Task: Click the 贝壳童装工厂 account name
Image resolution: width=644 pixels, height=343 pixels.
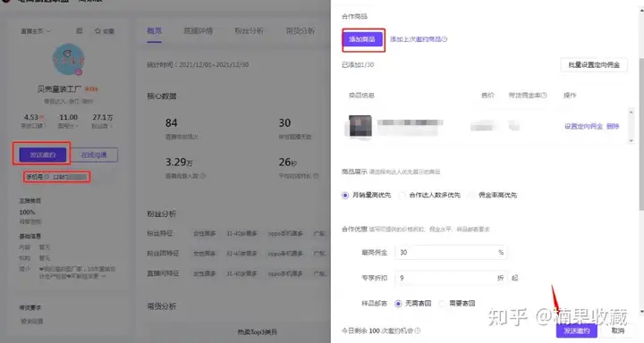Action: pos(59,88)
